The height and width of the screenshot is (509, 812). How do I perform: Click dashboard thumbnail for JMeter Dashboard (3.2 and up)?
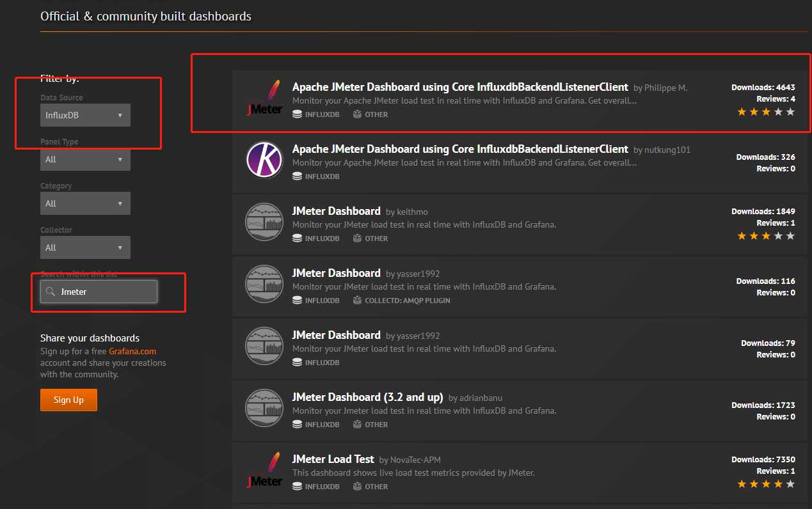pyautogui.click(x=264, y=407)
